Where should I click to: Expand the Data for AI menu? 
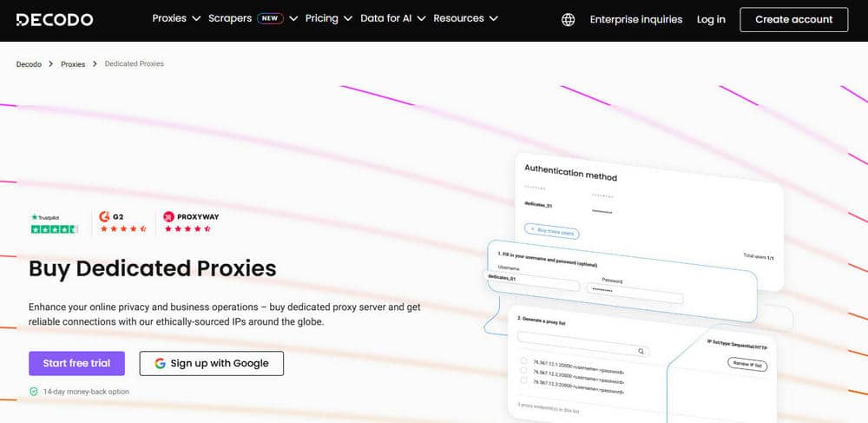(x=392, y=18)
